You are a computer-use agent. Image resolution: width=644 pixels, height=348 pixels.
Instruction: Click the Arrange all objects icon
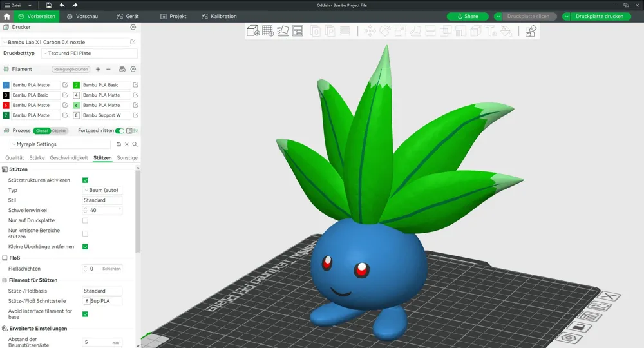[x=298, y=31]
